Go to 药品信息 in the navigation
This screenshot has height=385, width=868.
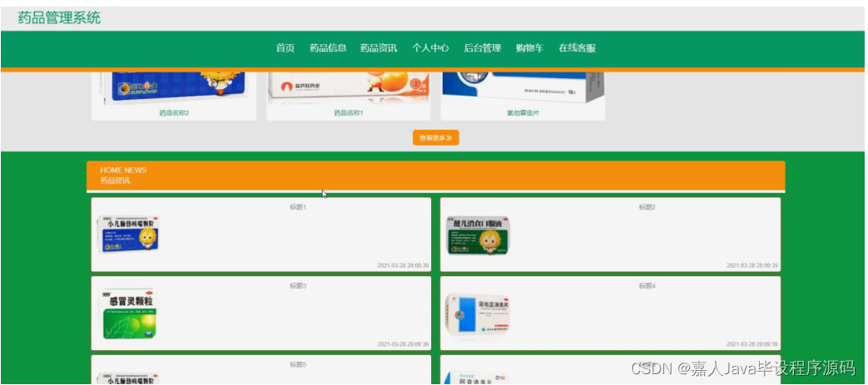click(x=328, y=48)
